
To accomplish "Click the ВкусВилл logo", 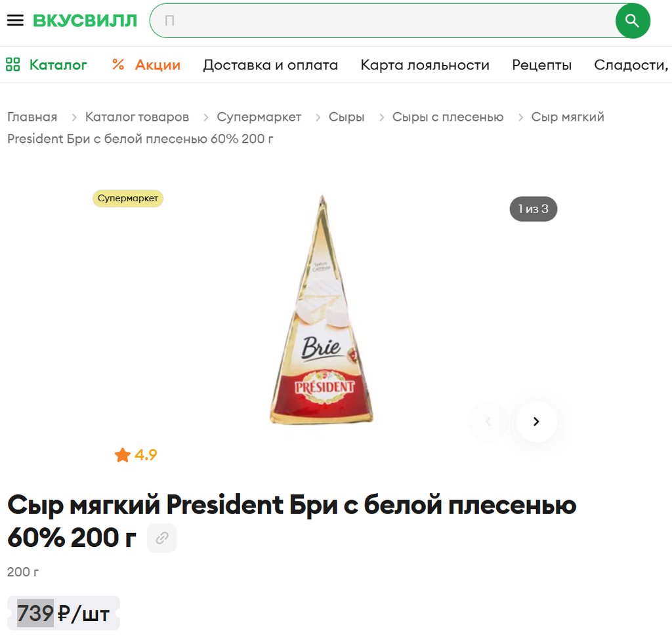I will point(85,20).
